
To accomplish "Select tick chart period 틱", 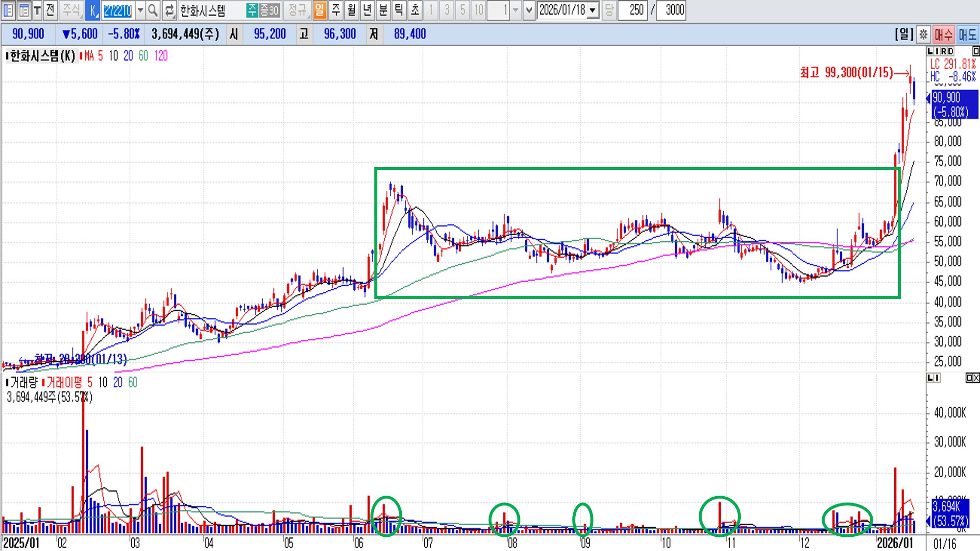I will pos(399,10).
